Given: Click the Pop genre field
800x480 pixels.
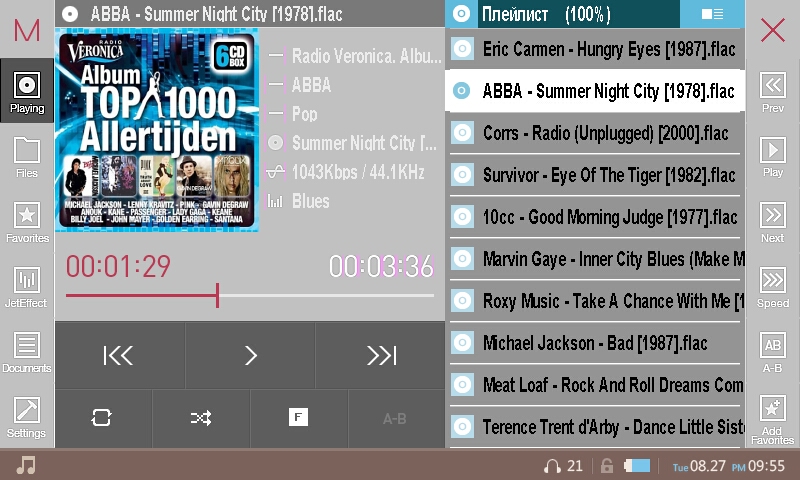Looking at the screenshot, I should (x=305, y=114).
